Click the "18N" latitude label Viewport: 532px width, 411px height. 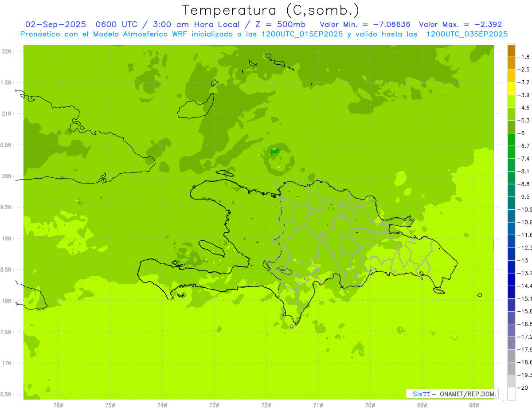(7, 301)
